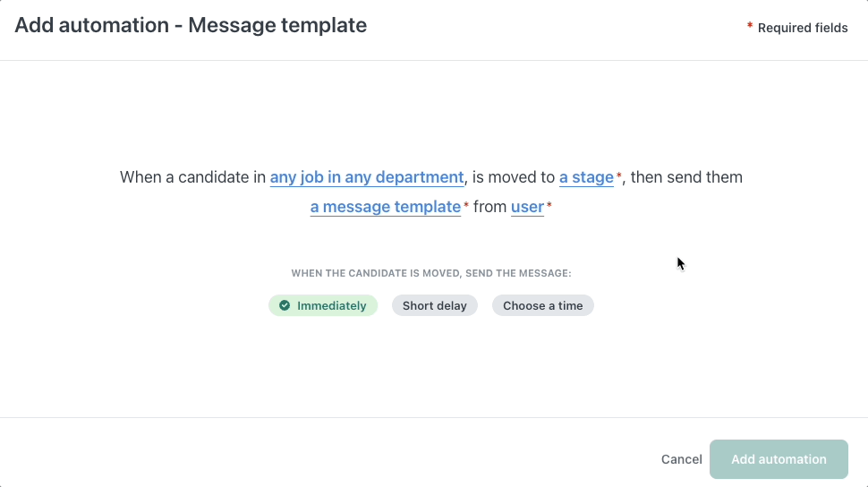
Task: Click the "When the candidate is moved" caption
Action: coord(431,273)
